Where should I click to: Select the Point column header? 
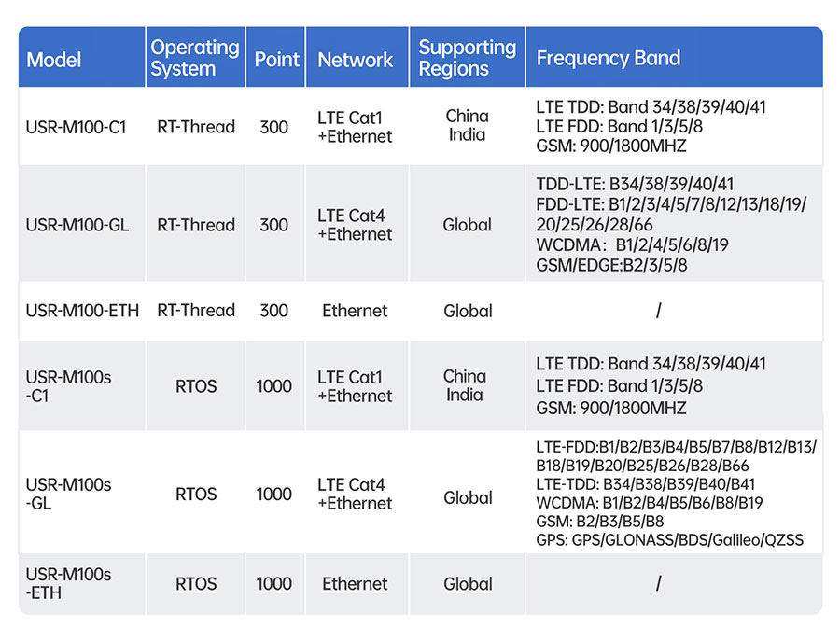click(x=276, y=60)
